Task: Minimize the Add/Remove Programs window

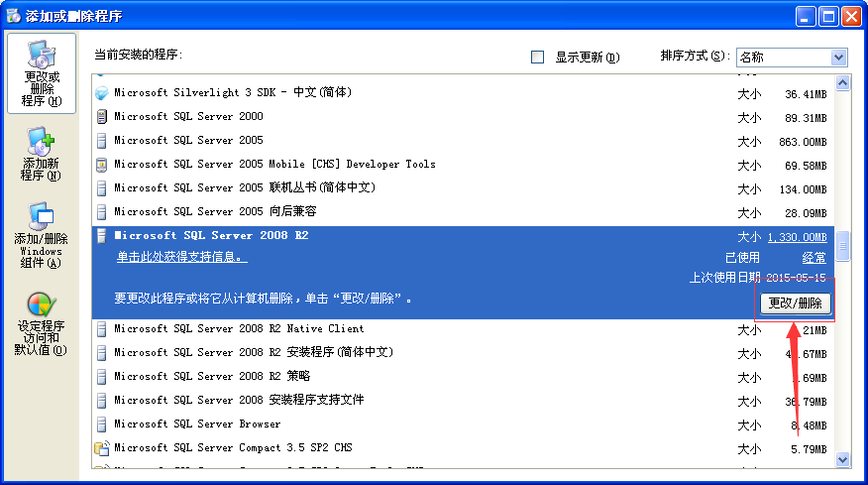Action: click(x=806, y=17)
